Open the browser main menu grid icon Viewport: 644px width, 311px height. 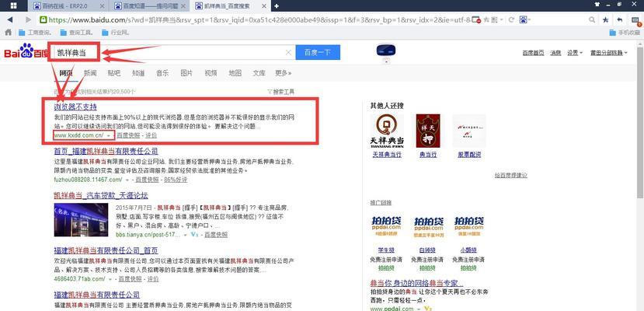13,5
